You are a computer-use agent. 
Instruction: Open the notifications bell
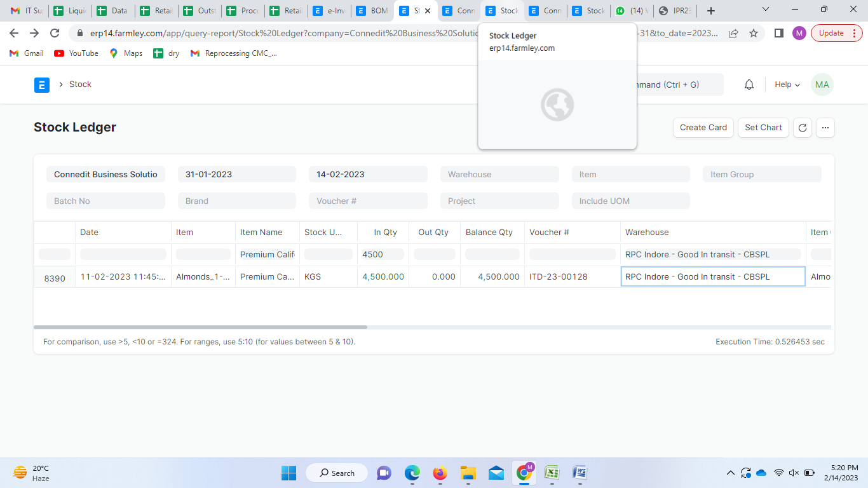(749, 84)
